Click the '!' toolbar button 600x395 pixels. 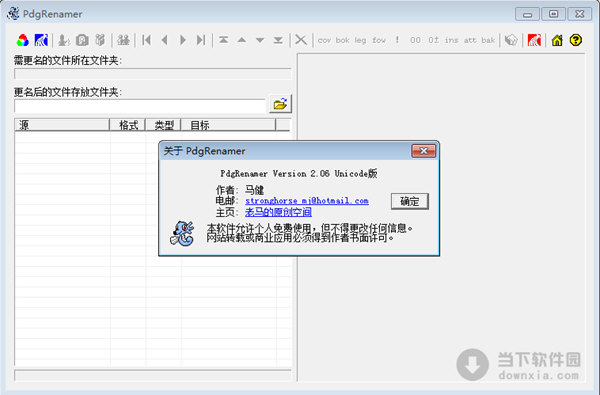397,40
